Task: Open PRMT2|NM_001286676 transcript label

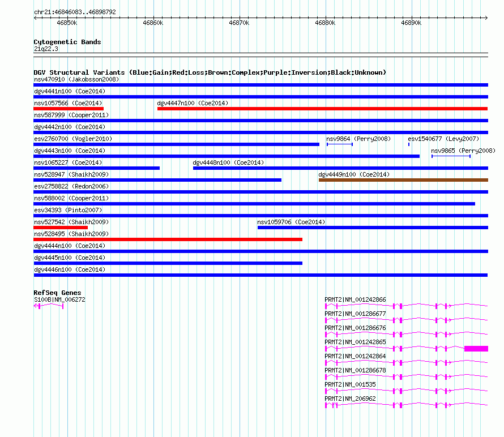Action: click(355, 328)
